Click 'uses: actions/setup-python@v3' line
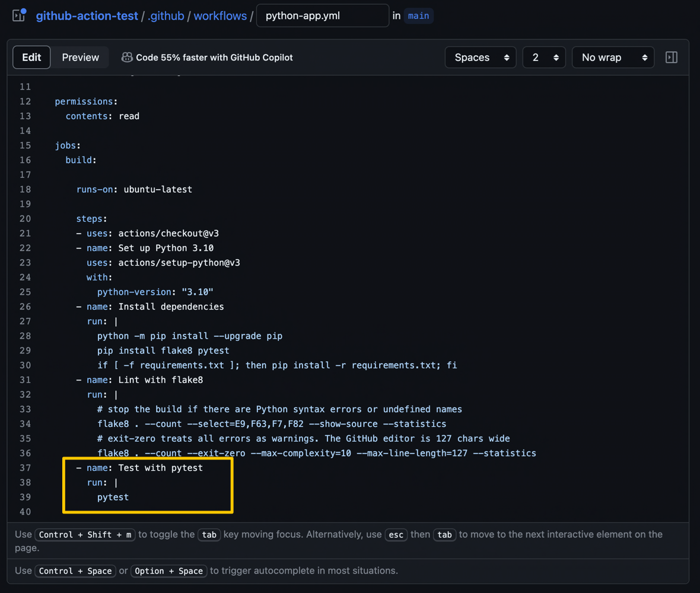Viewport: 700px width, 593px height. click(x=163, y=262)
